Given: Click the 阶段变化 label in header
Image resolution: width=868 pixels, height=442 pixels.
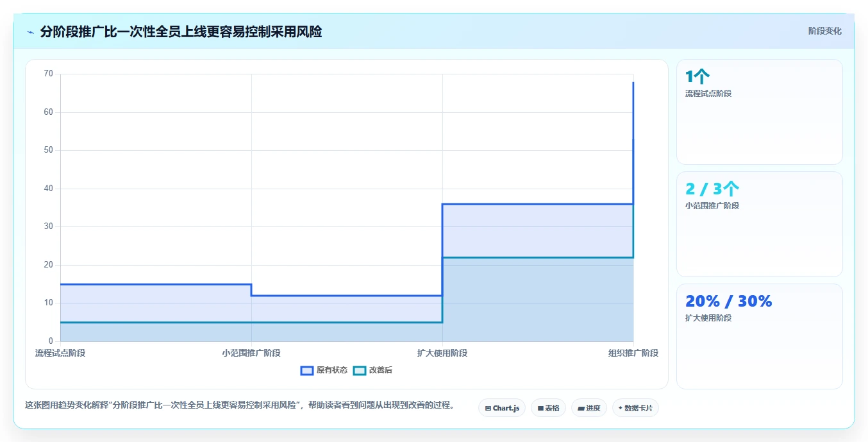Looking at the screenshot, I should [x=824, y=31].
